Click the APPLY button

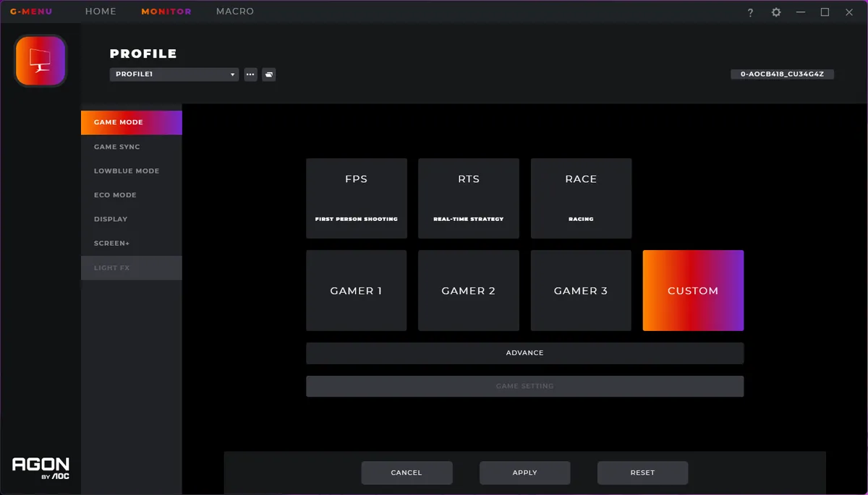pos(524,473)
